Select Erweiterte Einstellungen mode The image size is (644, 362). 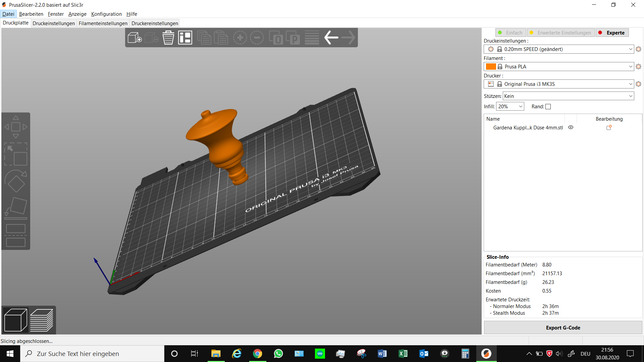(x=561, y=33)
